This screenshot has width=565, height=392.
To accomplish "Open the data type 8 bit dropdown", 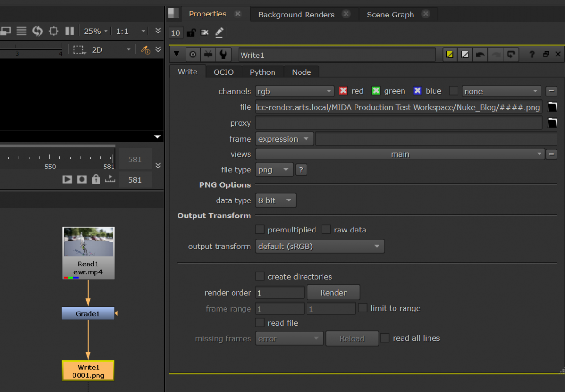I will point(275,200).
